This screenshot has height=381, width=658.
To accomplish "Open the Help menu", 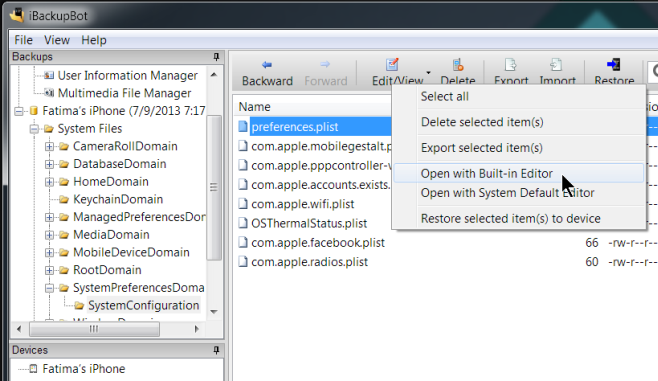I will pyautogui.click(x=94, y=40).
